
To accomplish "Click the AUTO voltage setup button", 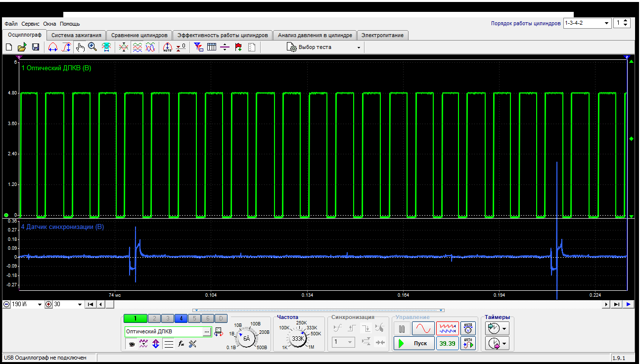I will pos(468,328).
